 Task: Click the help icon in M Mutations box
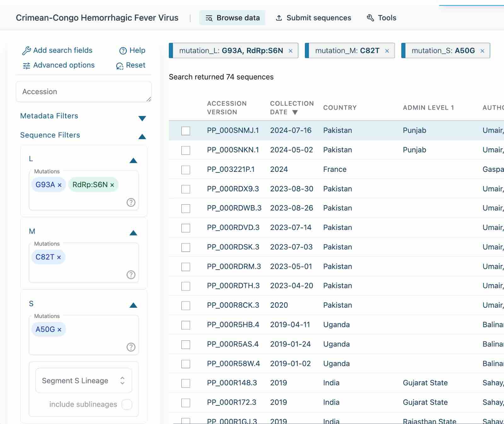131,276
